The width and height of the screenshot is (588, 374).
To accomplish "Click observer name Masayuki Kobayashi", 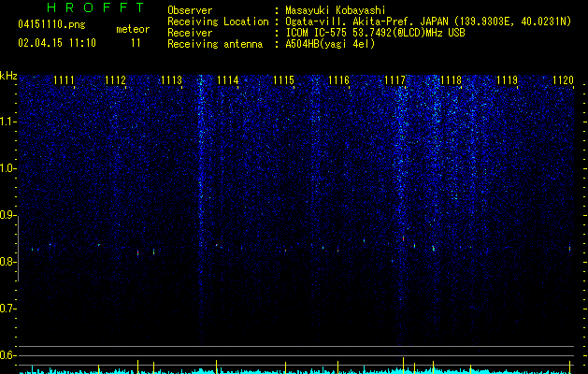I will [336, 10].
